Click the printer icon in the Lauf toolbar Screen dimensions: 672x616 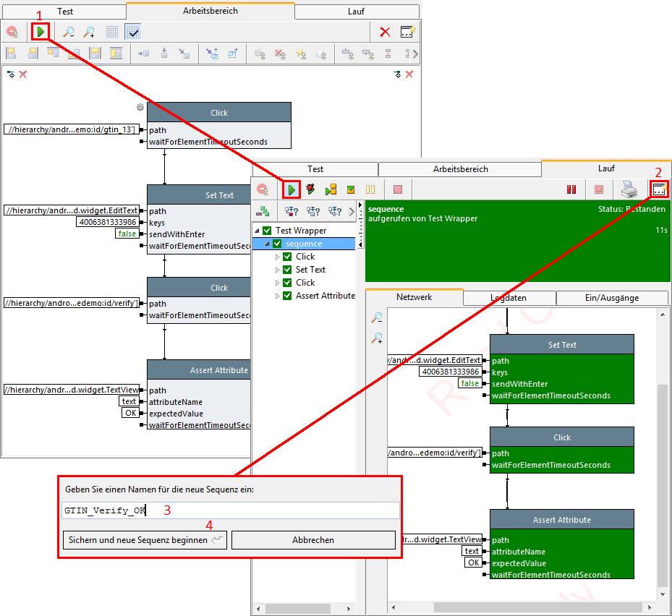point(629,189)
